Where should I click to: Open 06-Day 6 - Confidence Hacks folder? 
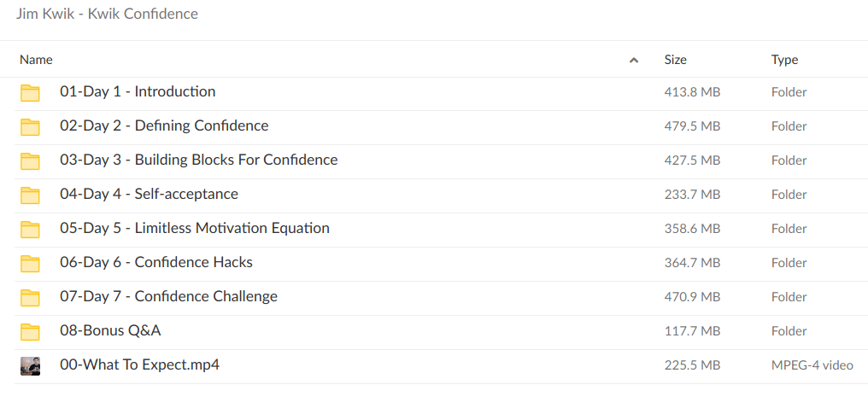pyautogui.click(x=156, y=262)
